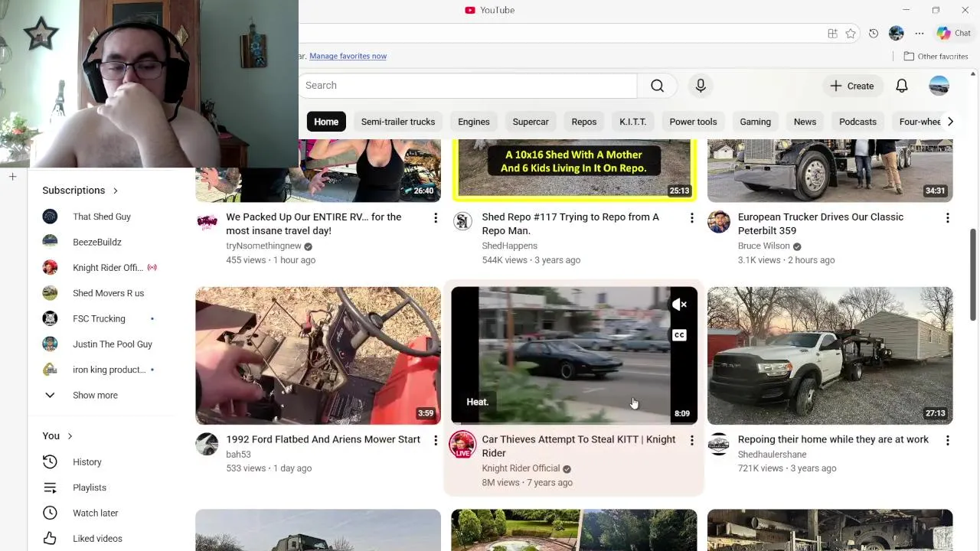This screenshot has height=551, width=980.
Task: Open the European Trucker Peterbilt thumbnail
Action: pyautogui.click(x=830, y=171)
